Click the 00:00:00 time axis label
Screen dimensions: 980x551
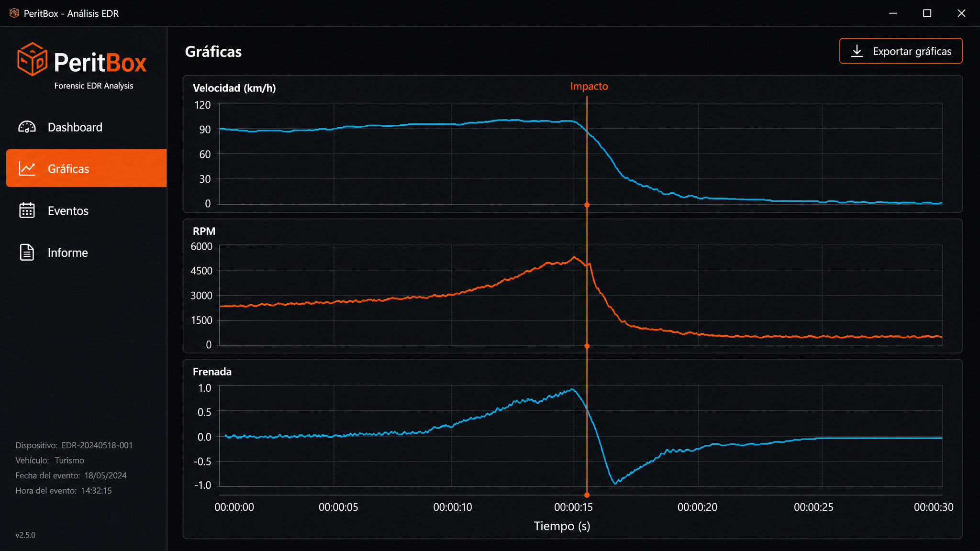point(234,507)
